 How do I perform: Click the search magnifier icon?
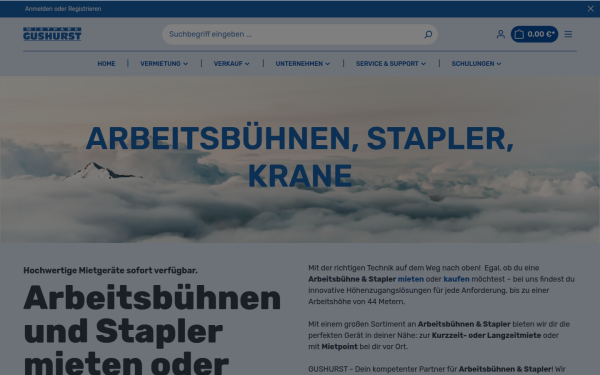[x=428, y=34]
